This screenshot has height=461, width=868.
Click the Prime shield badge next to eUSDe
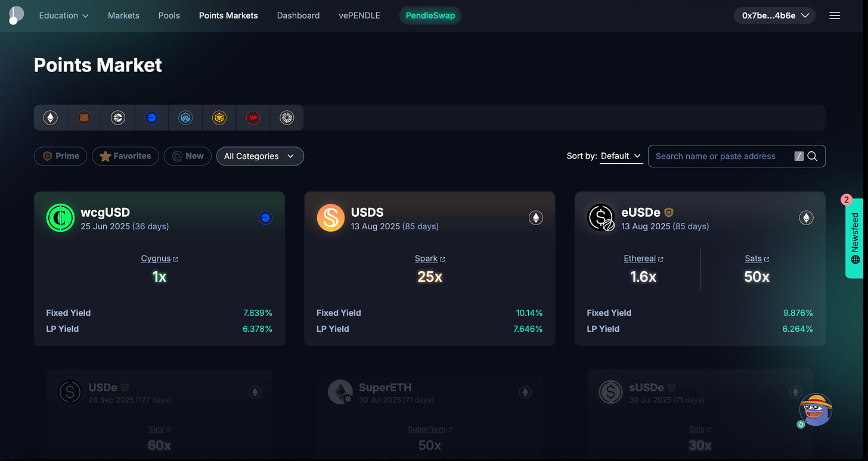(669, 212)
